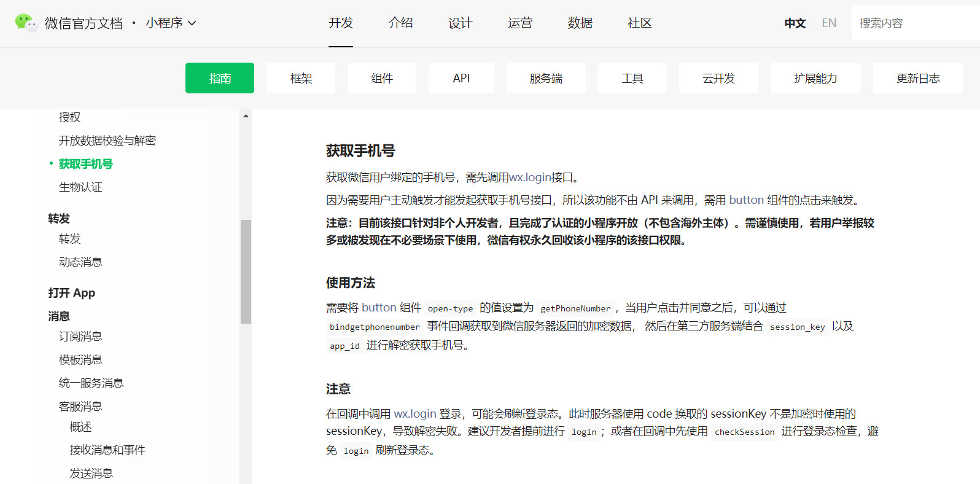
Task: Switch language to EN
Action: (829, 23)
